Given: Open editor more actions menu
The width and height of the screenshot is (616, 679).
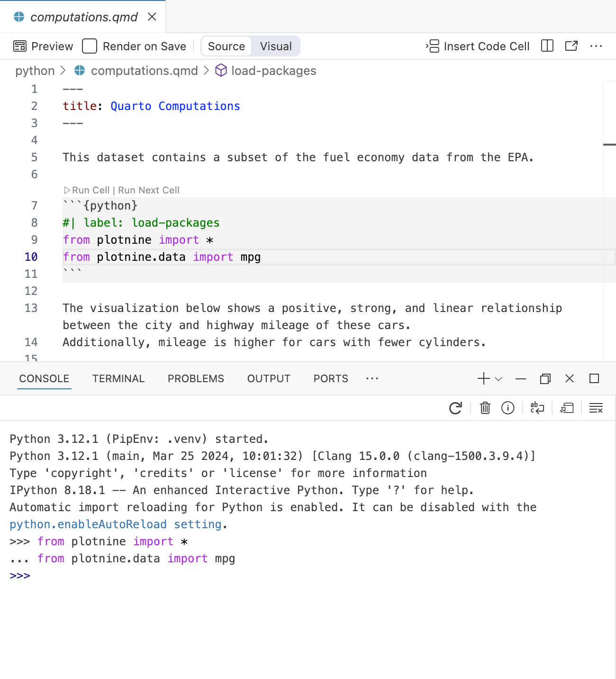Looking at the screenshot, I should click(x=596, y=46).
